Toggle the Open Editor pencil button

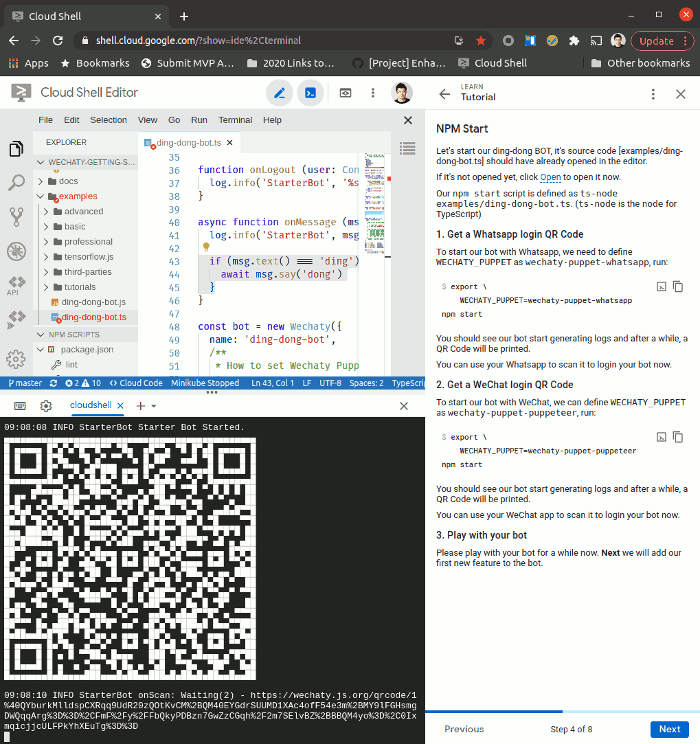click(279, 93)
